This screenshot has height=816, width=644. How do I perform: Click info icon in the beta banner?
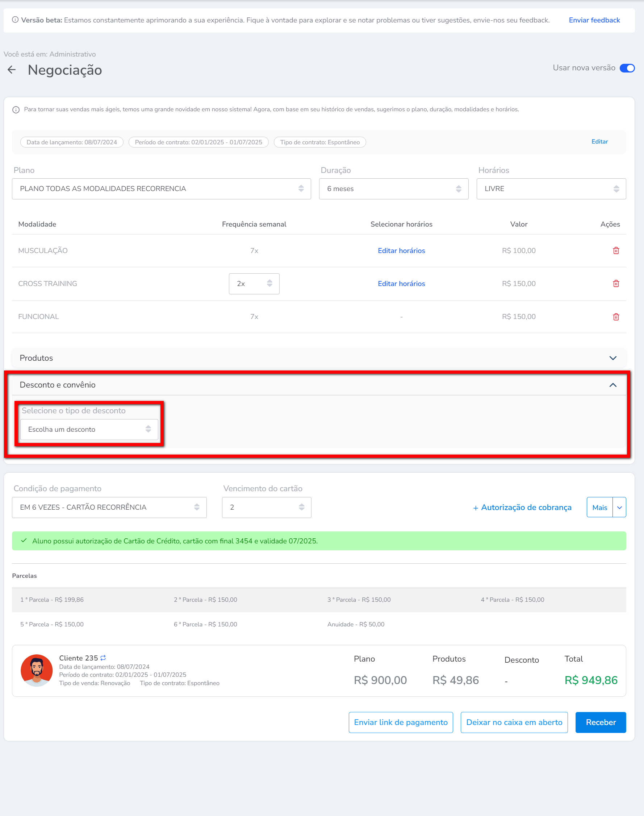click(x=15, y=20)
